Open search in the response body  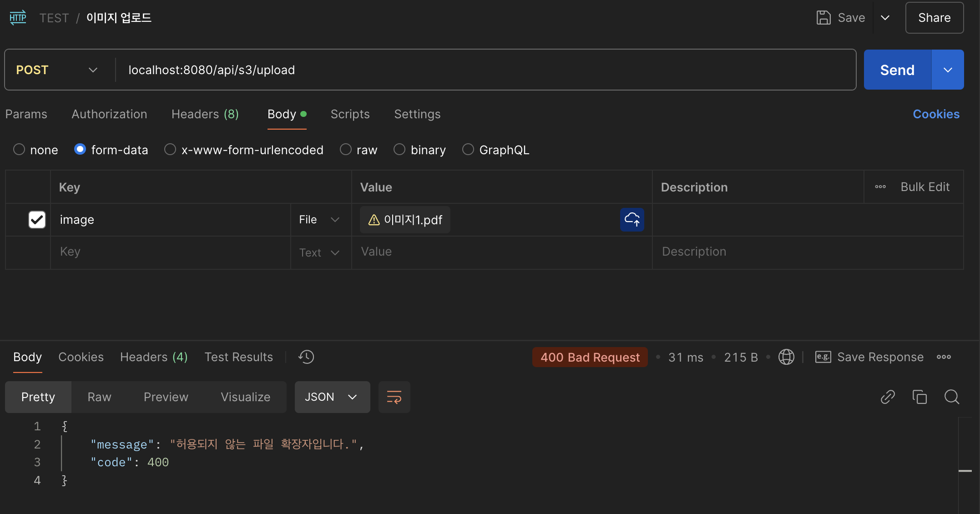[x=951, y=397]
